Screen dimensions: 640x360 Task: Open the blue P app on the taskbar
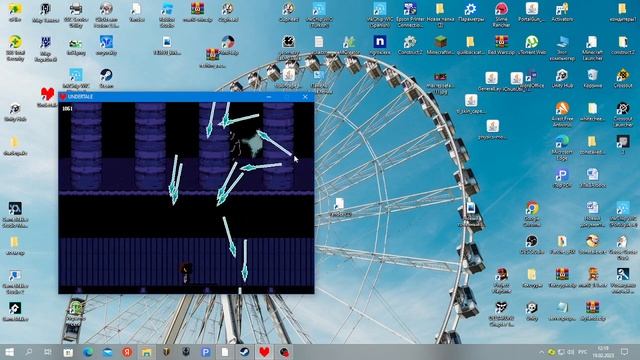click(x=205, y=352)
